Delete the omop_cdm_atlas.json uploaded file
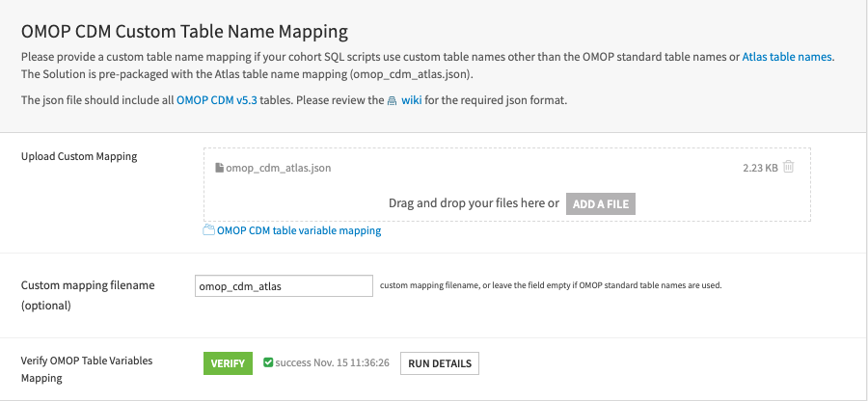This screenshot has height=401, width=868. 788,167
